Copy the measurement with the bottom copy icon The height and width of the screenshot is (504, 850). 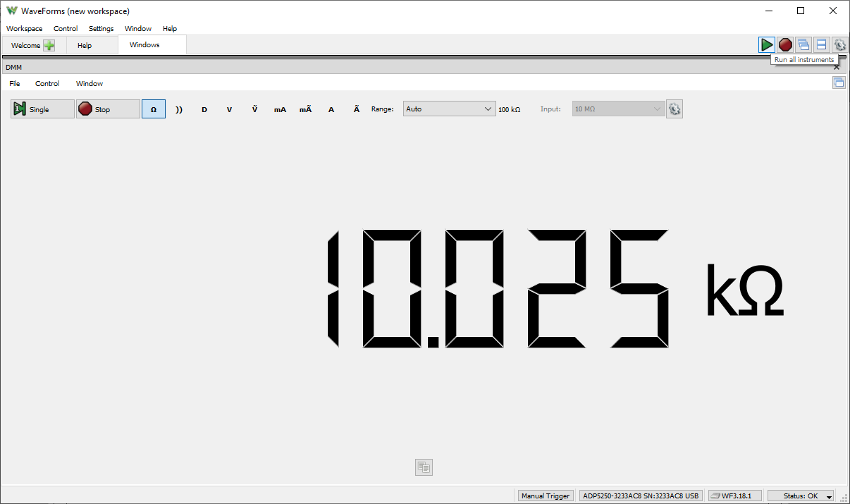[424, 467]
